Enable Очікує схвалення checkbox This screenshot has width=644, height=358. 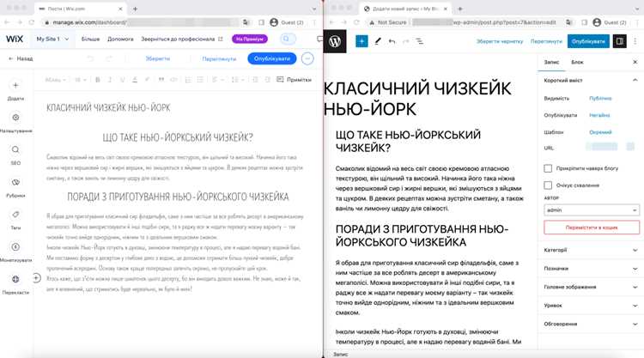[x=548, y=185]
